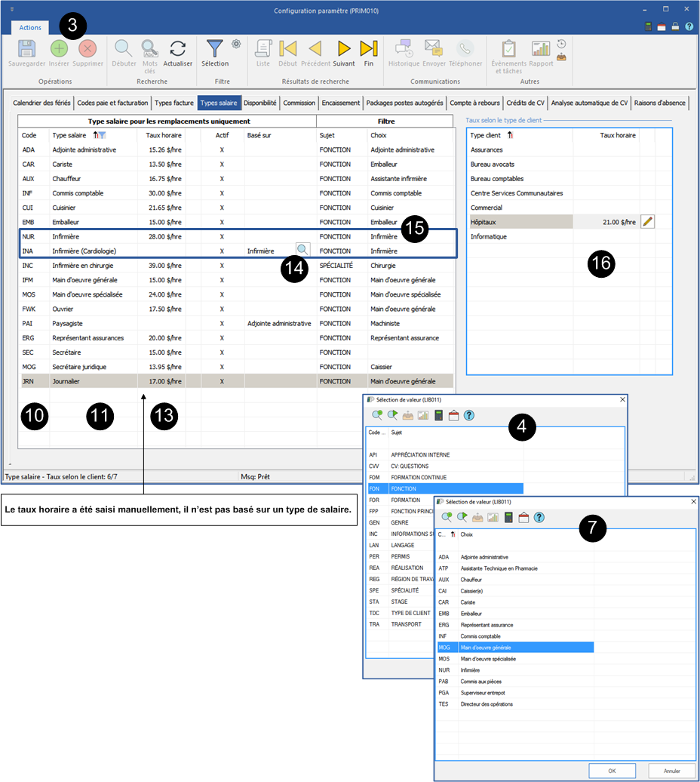The width and height of the screenshot is (700, 782).
Task: Click the magnifier icon in Infirmière (Cardiologie) row
Action: (x=302, y=250)
